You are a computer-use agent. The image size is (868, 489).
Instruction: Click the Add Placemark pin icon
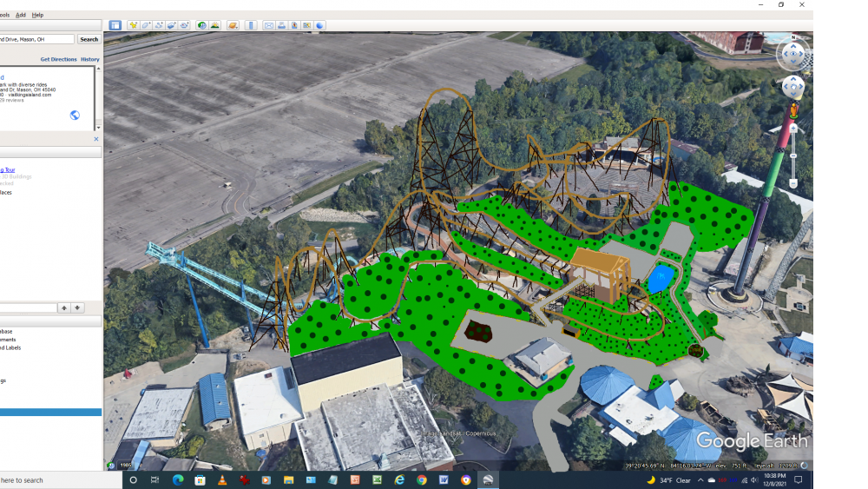tap(133, 25)
